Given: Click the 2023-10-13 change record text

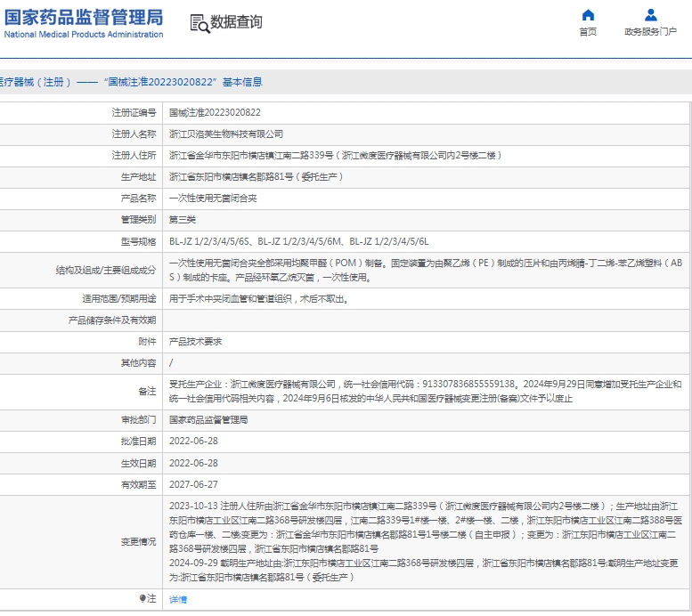Looking at the screenshot, I should coord(426,527).
